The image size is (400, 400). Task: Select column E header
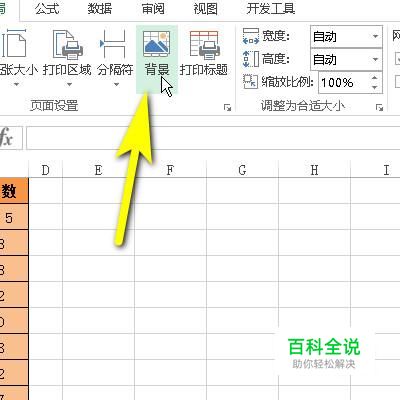pyautogui.click(x=98, y=170)
